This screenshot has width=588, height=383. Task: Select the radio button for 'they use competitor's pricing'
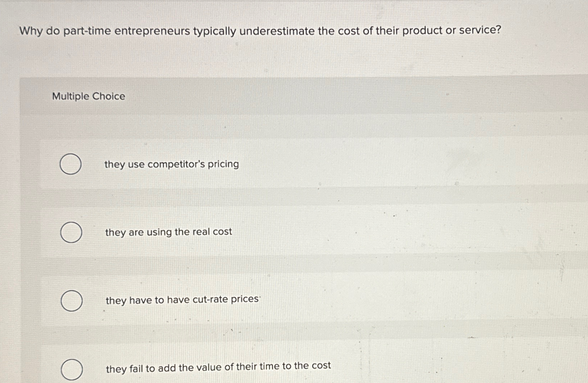point(71,164)
